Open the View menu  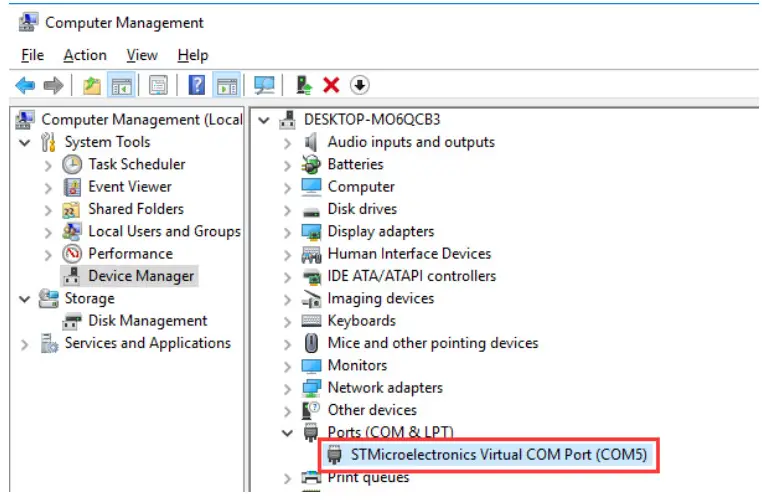click(x=142, y=55)
